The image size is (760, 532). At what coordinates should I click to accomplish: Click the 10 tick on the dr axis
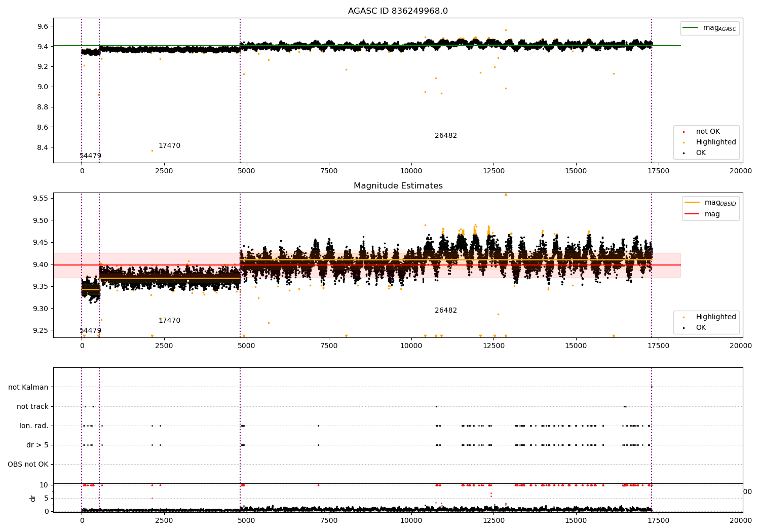click(44, 485)
